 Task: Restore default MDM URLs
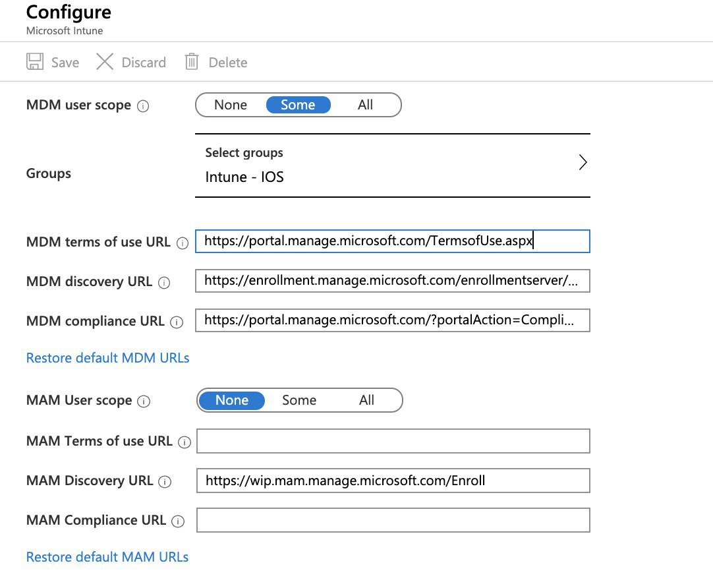point(108,358)
